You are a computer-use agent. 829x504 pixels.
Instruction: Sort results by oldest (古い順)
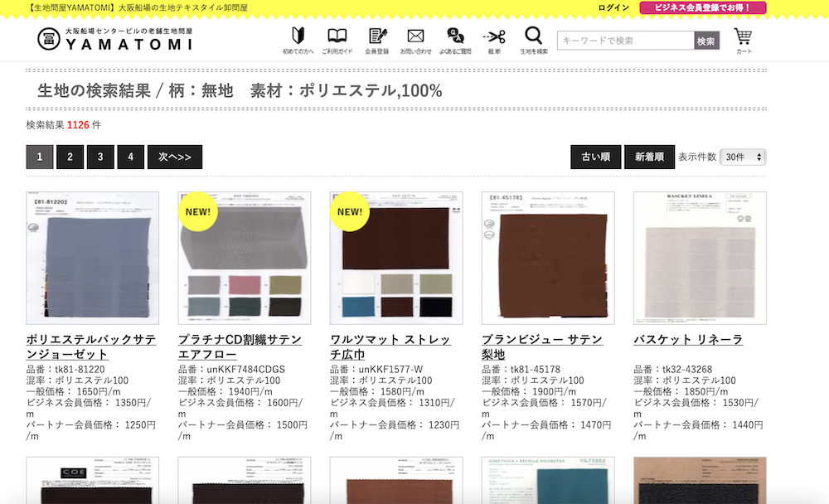pos(595,157)
